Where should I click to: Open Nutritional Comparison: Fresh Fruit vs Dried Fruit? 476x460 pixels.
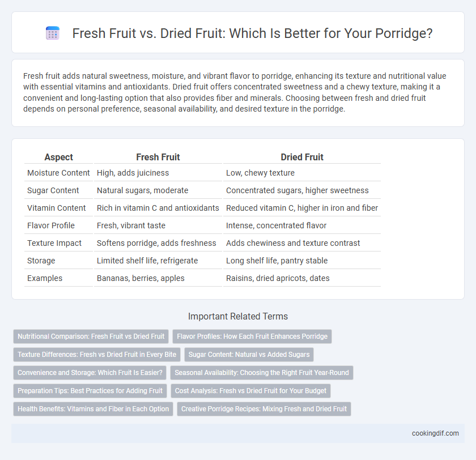pyautogui.click(x=91, y=337)
